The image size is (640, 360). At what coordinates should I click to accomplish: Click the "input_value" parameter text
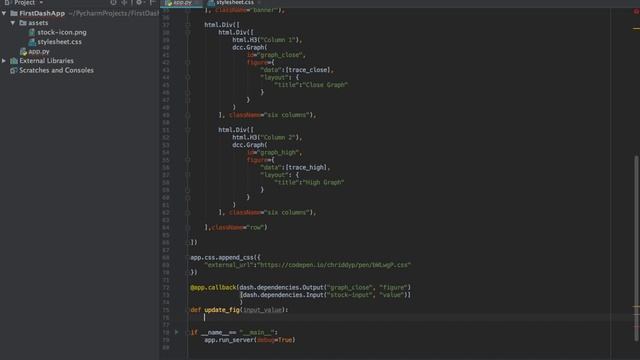[262, 310]
